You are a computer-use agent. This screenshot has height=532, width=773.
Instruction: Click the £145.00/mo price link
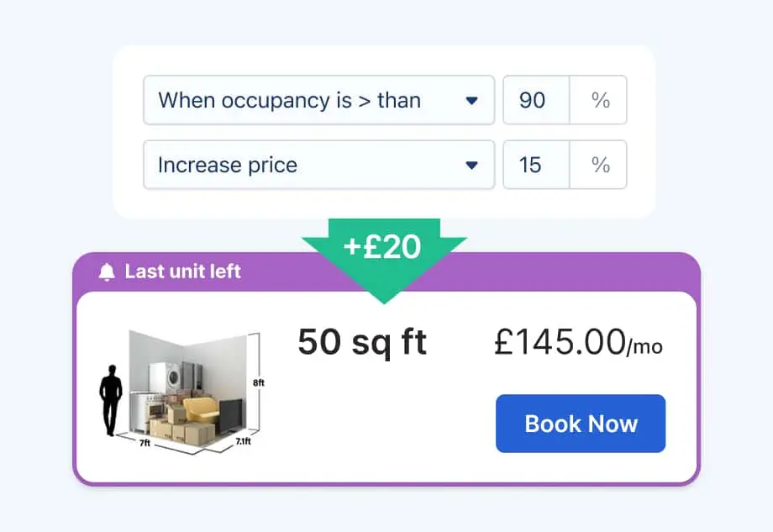[x=577, y=343]
